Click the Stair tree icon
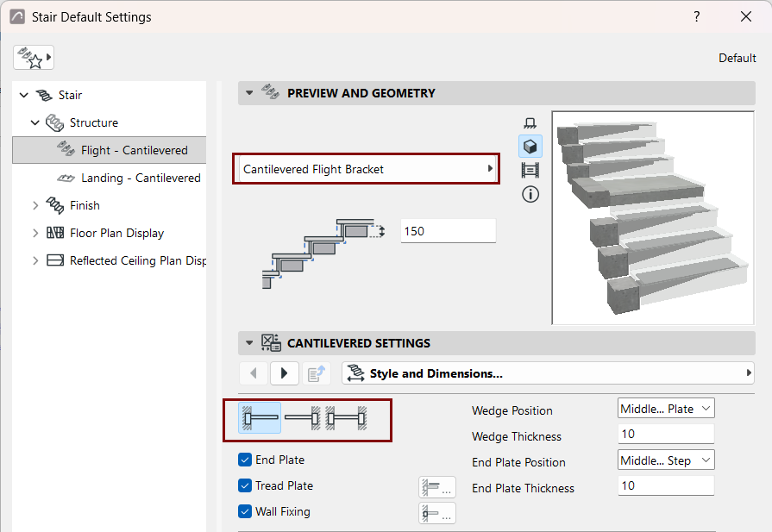 [x=44, y=95]
